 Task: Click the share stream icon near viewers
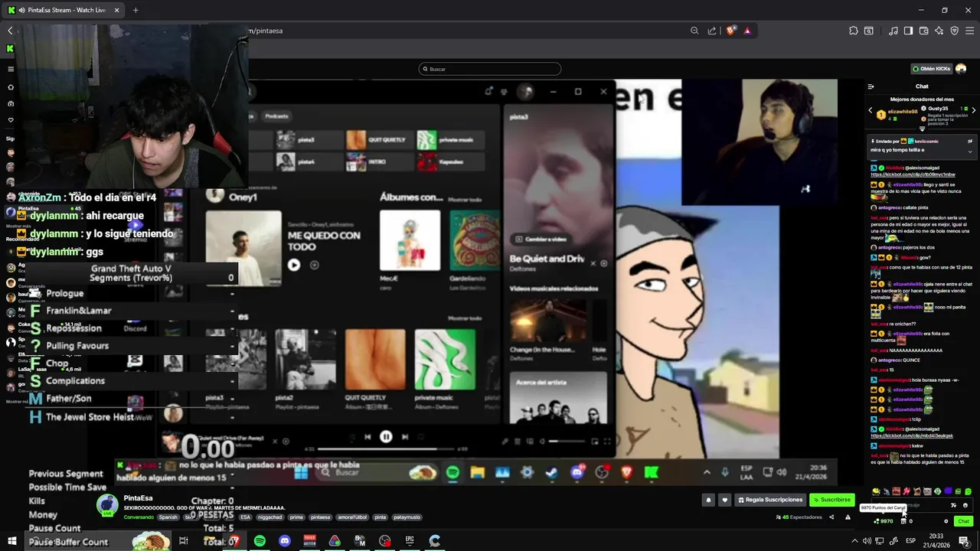pyautogui.click(x=831, y=517)
